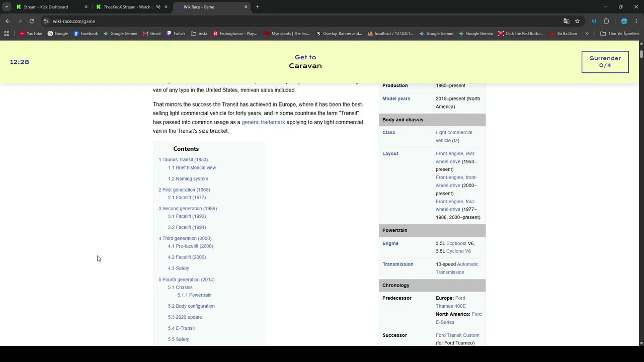The height and width of the screenshot is (362, 644).
Task: Jump to 5.3 2020 update section
Action: (185, 317)
